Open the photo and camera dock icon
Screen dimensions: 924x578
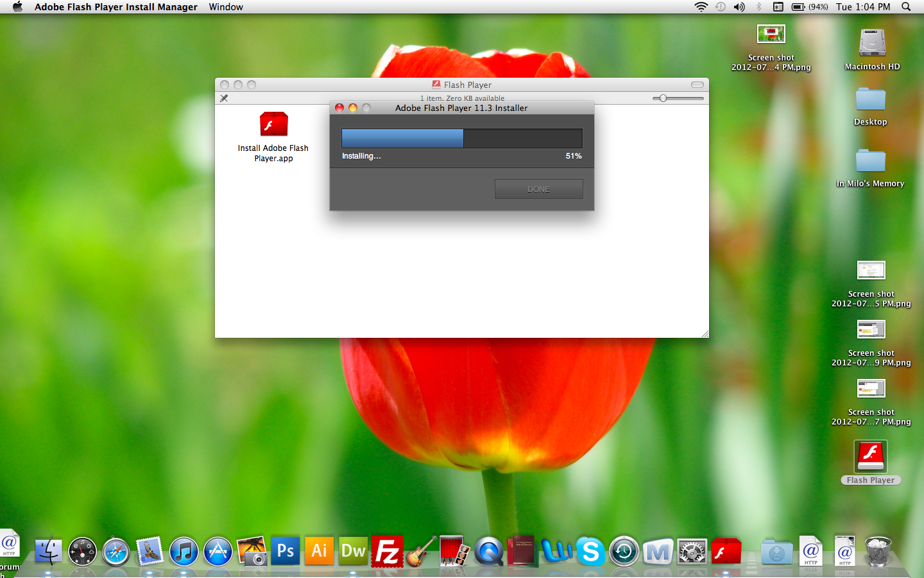click(252, 551)
